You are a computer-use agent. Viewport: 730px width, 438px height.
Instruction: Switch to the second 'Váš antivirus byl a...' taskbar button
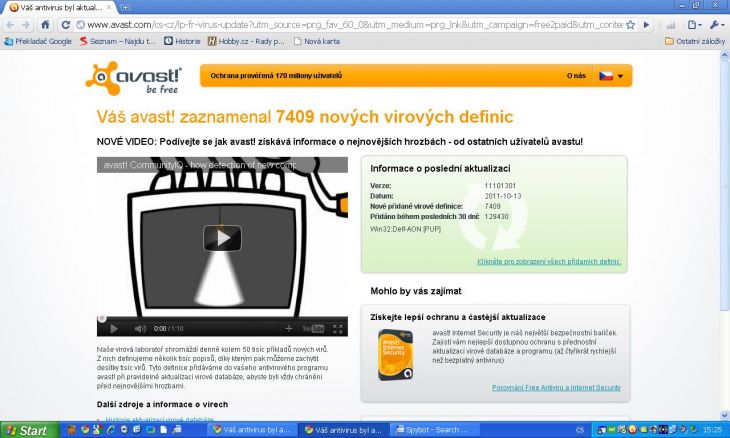coord(344,430)
